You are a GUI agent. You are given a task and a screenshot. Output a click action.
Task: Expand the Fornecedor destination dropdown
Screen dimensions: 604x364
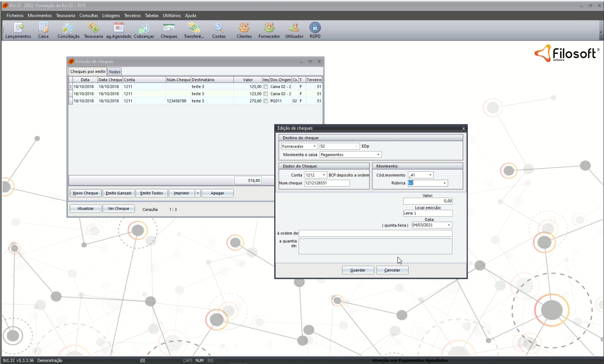coord(314,146)
